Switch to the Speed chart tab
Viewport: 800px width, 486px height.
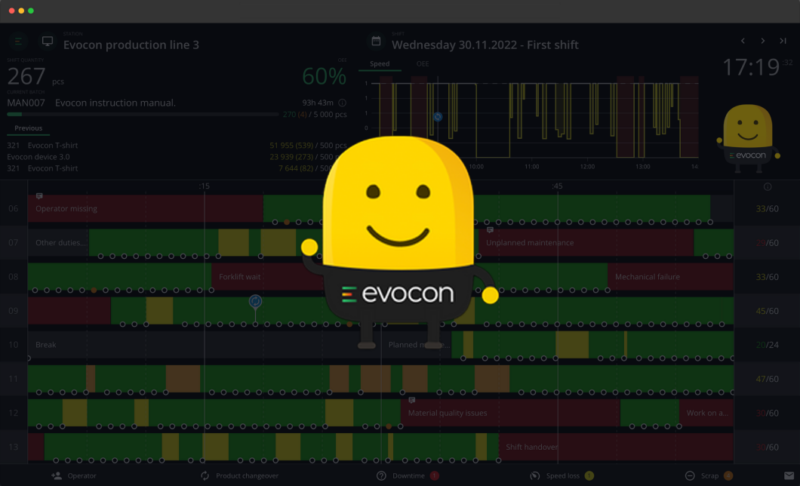click(380, 64)
